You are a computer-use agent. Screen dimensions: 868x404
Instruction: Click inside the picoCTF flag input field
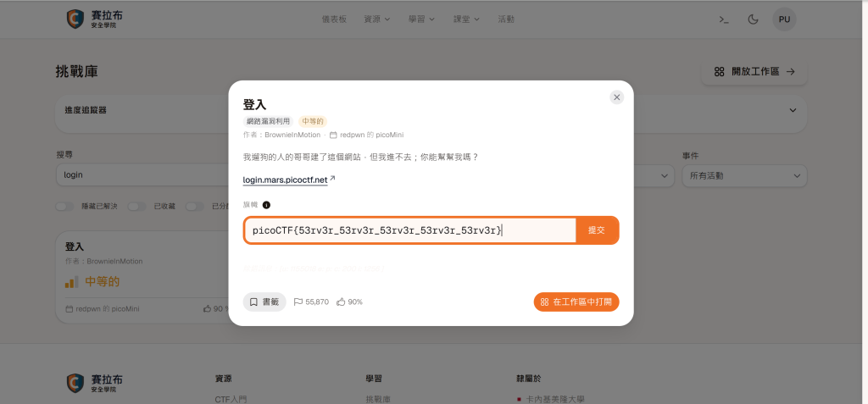(x=409, y=230)
